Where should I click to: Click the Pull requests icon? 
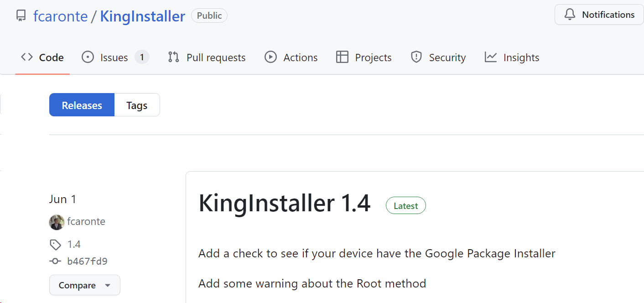[x=173, y=57]
